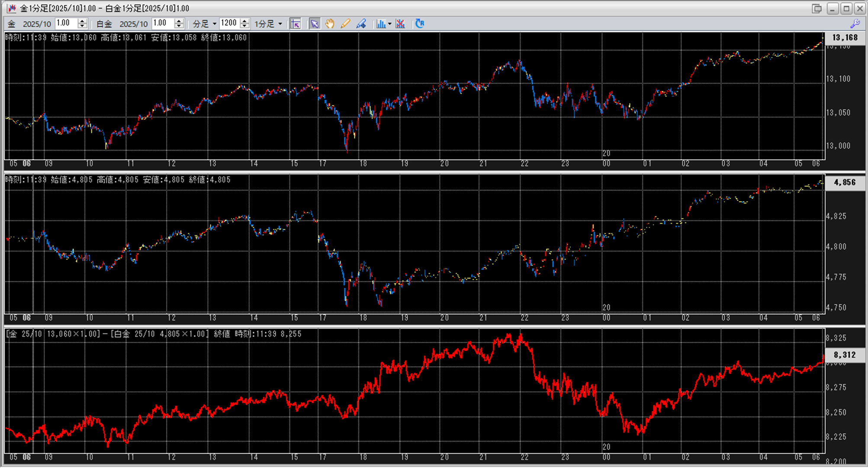Click the delete drawings red-X icon
Image resolution: width=868 pixels, height=468 pixels.
point(400,24)
